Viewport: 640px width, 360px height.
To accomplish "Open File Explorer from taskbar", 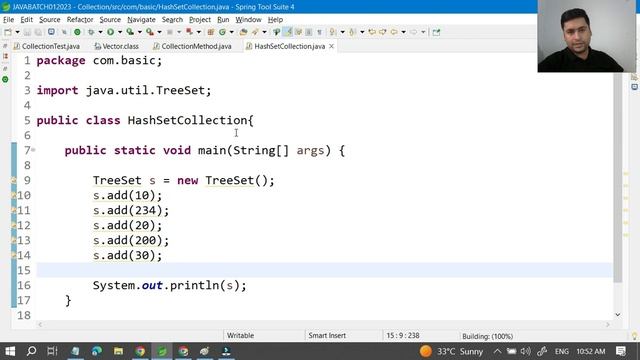I will [118, 351].
